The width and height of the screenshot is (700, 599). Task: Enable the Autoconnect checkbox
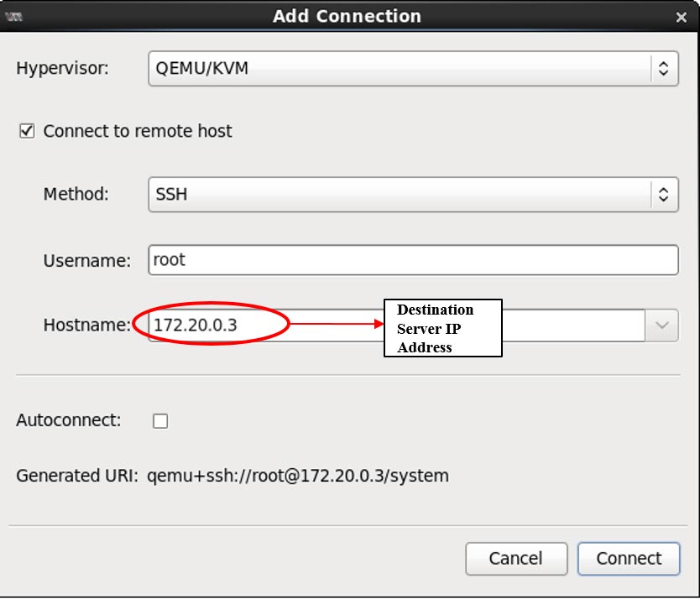160,421
